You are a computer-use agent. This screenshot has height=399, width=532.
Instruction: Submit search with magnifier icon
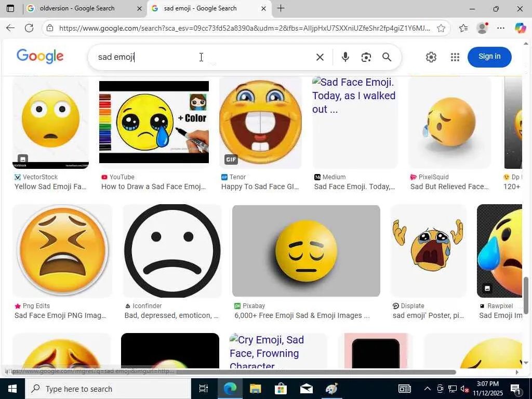click(387, 57)
